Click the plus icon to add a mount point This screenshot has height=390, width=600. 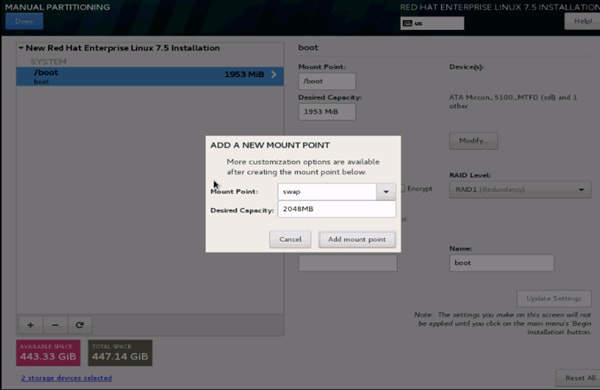(x=31, y=325)
